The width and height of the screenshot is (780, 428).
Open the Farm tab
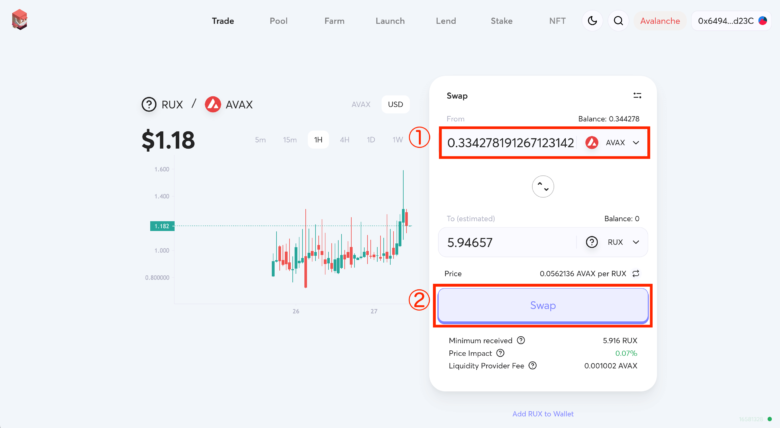(x=335, y=21)
